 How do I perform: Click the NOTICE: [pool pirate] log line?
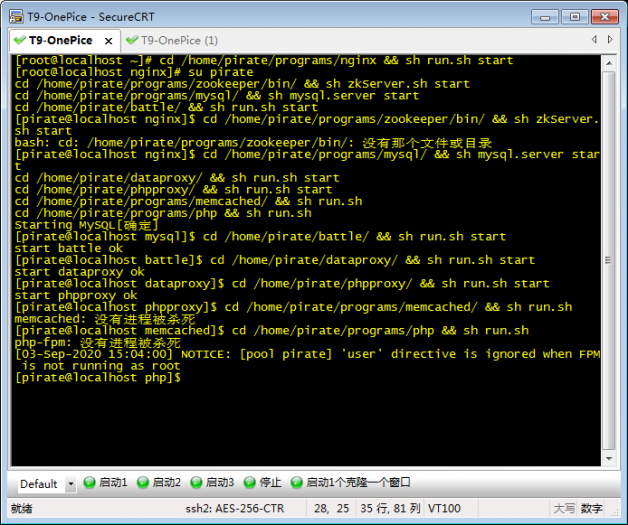[307, 360]
